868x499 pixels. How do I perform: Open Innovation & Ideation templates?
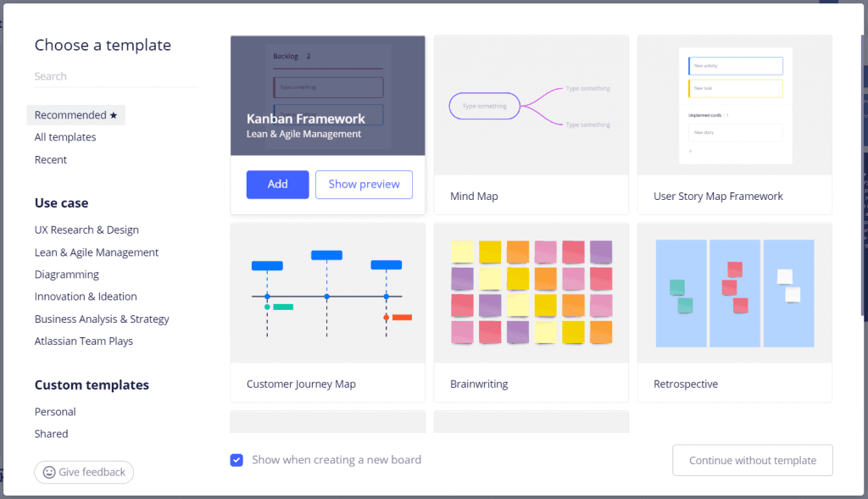86,297
